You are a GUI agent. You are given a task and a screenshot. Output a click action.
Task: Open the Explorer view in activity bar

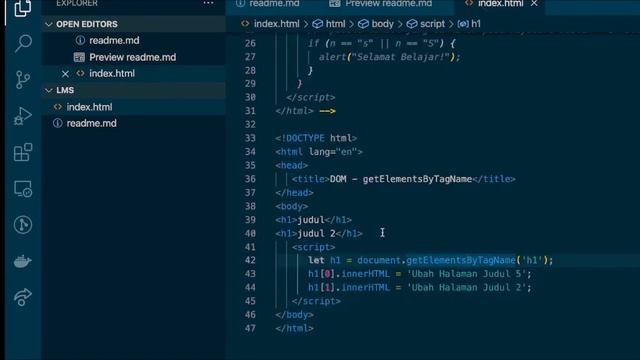[x=22, y=8]
